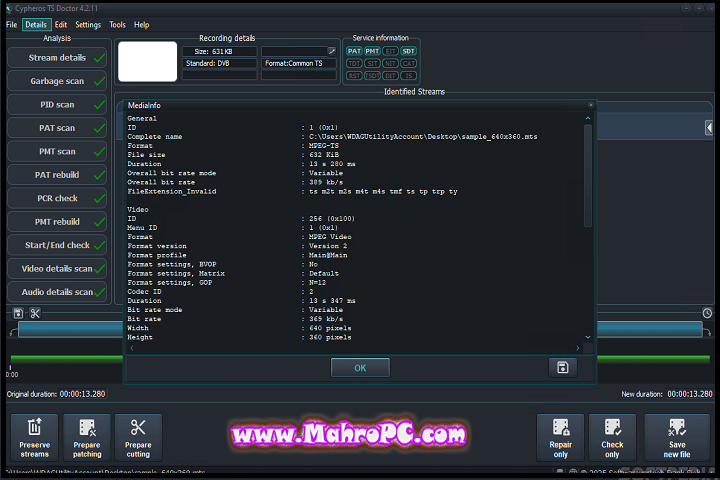Toggle the RST service table indicator

[354, 76]
